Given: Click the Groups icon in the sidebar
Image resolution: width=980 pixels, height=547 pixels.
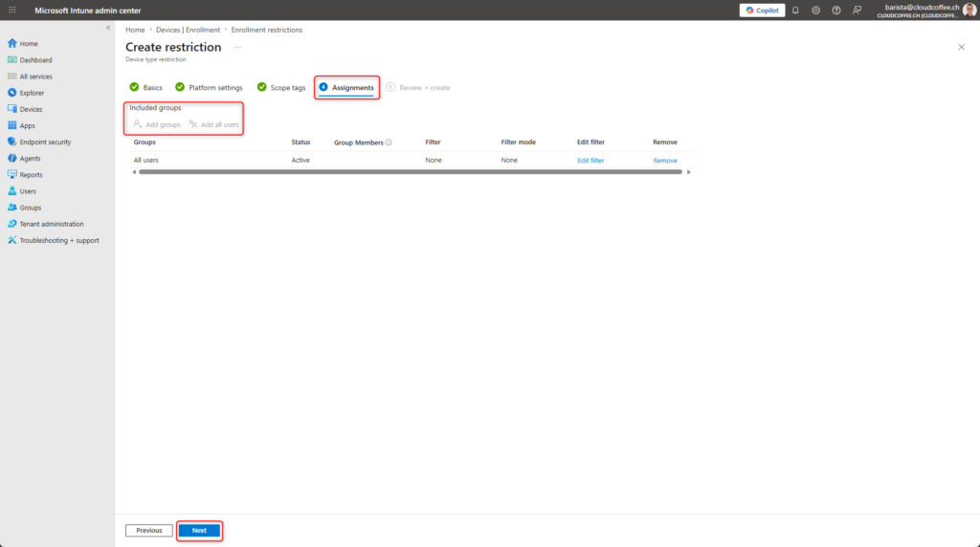Looking at the screenshot, I should [11, 207].
